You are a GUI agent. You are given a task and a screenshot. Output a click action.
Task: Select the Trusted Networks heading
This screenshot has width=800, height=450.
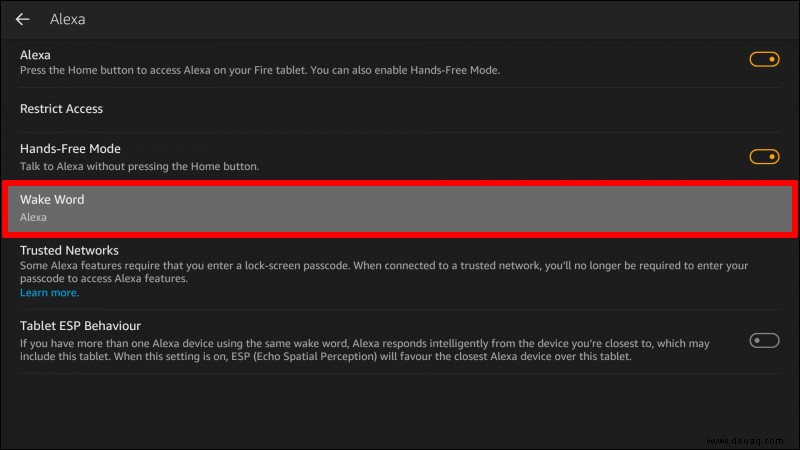click(69, 251)
